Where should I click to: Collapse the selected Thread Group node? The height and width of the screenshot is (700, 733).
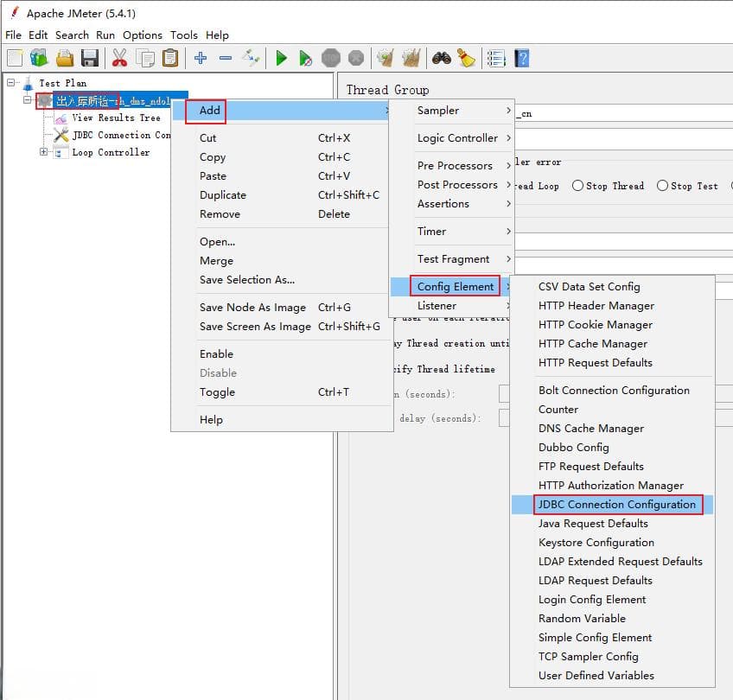[x=28, y=100]
